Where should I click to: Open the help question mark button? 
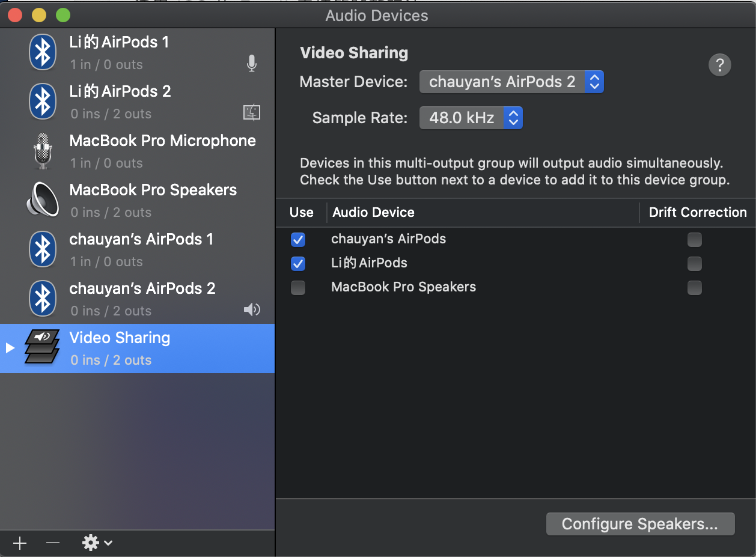pyautogui.click(x=720, y=64)
